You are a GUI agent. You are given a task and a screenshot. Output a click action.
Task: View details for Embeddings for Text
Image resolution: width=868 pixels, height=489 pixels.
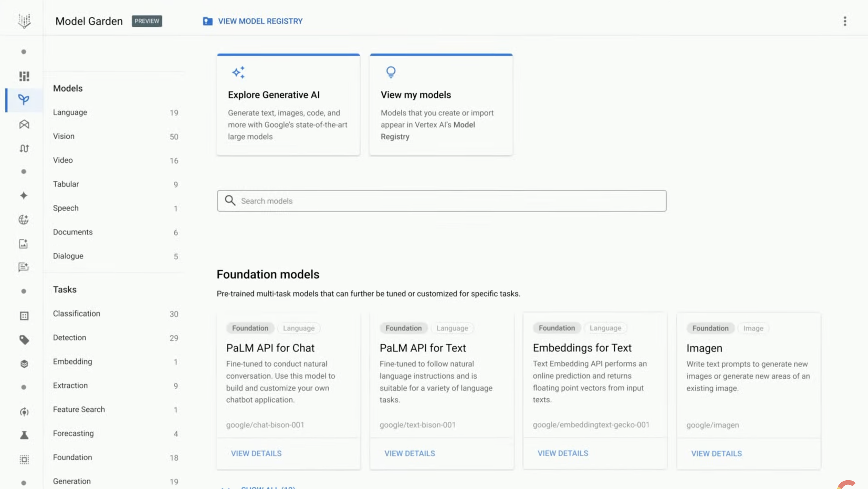point(563,453)
